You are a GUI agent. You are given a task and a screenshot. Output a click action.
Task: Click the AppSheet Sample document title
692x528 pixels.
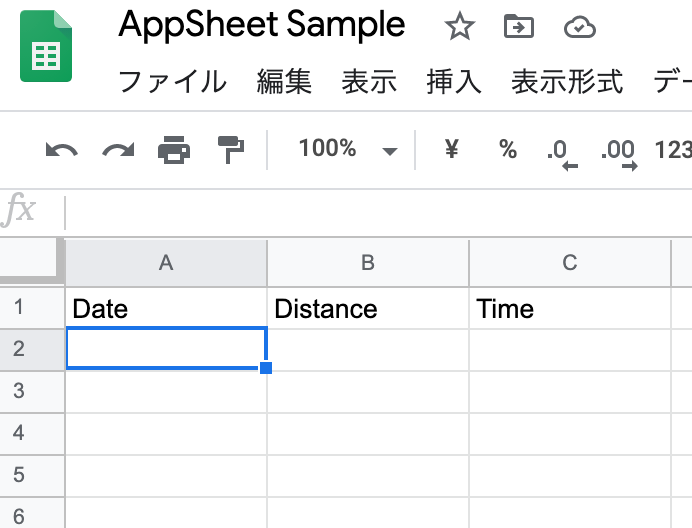262,25
